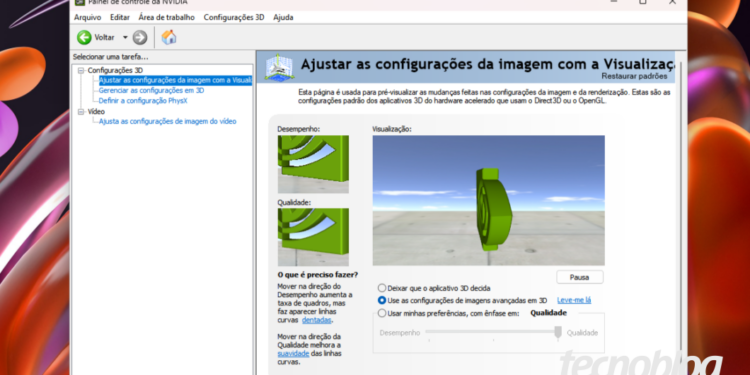
Task: Select Gerenciar as configurações em 3D
Action: [151, 90]
